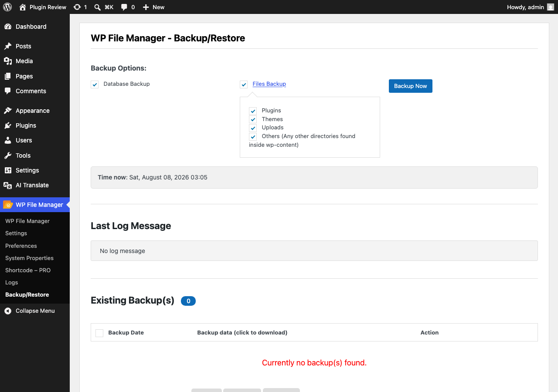Viewport: 558px width, 392px height.
Task: Click the Appearance brush icon
Action: pyautogui.click(x=8, y=111)
